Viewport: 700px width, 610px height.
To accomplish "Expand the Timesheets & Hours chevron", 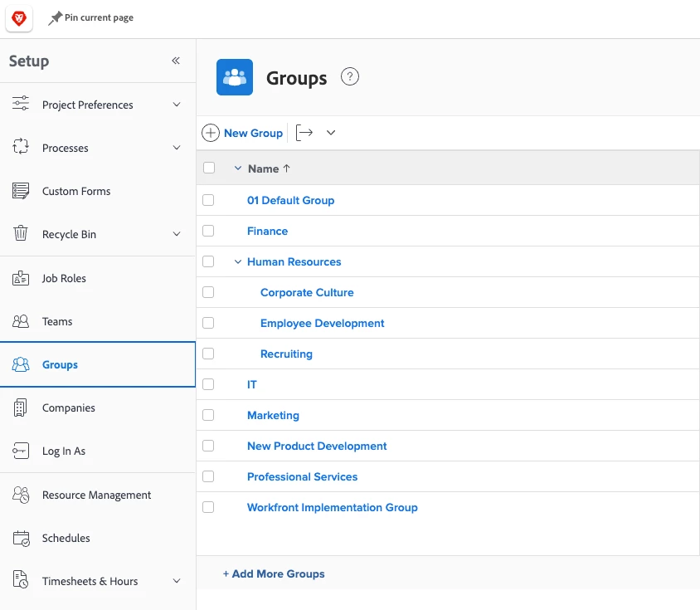I will click(177, 580).
